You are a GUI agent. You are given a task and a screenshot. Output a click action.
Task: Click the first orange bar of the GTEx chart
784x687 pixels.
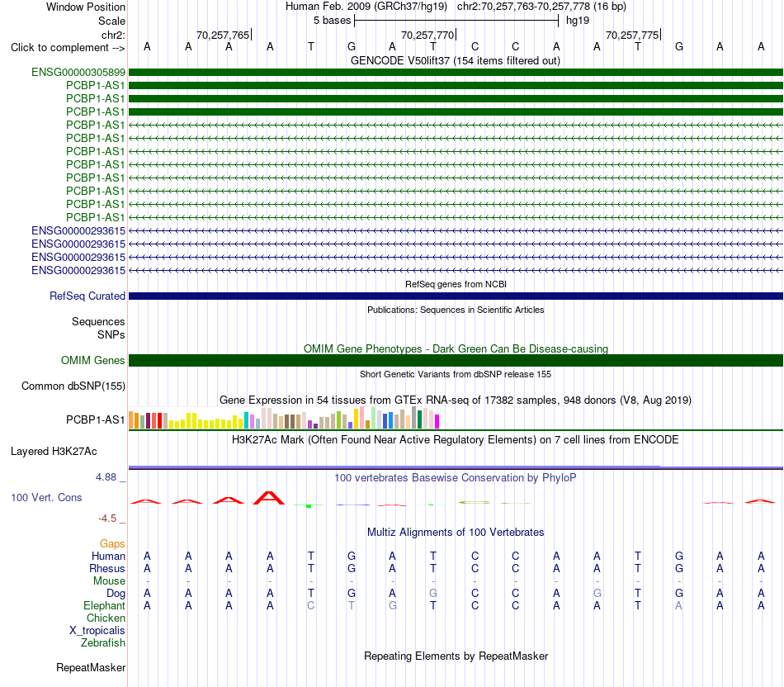[x=131, y=419]
